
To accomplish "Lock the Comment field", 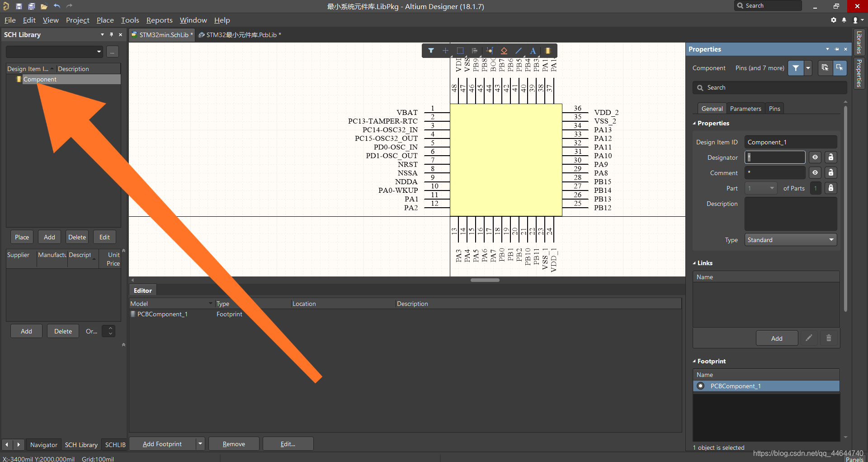I will (831, 173).
